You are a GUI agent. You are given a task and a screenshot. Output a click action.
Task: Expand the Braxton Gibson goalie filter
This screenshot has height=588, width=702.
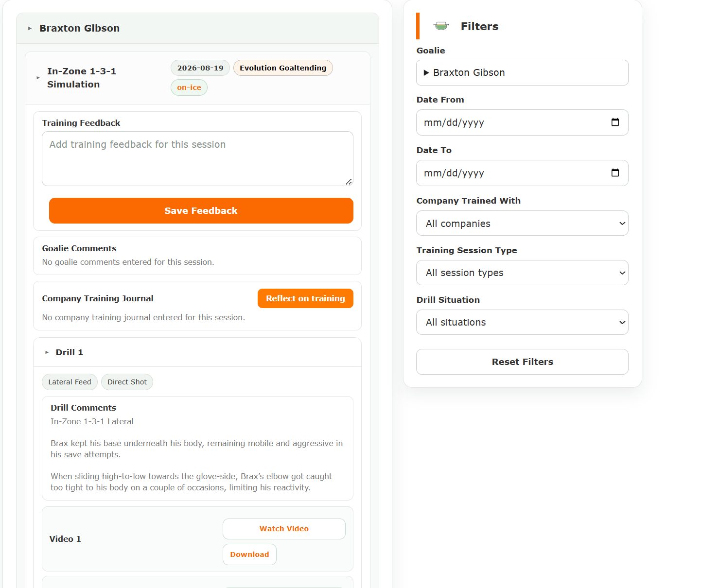point(522,72)
